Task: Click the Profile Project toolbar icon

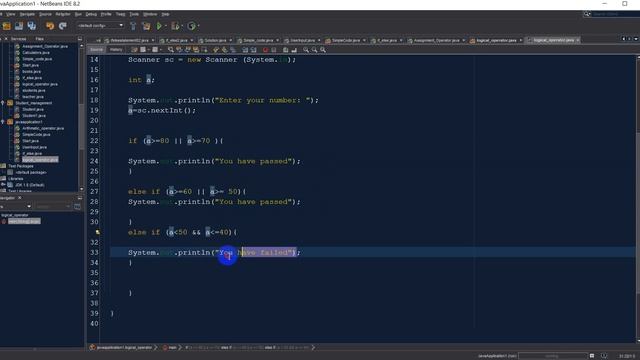Action: click(191, 26)
